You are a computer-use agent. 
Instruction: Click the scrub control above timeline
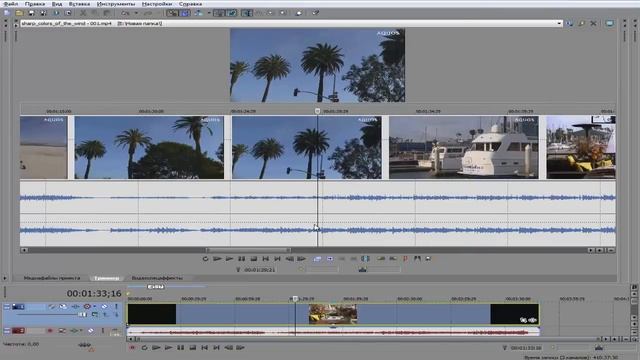[x=156, y=287]
